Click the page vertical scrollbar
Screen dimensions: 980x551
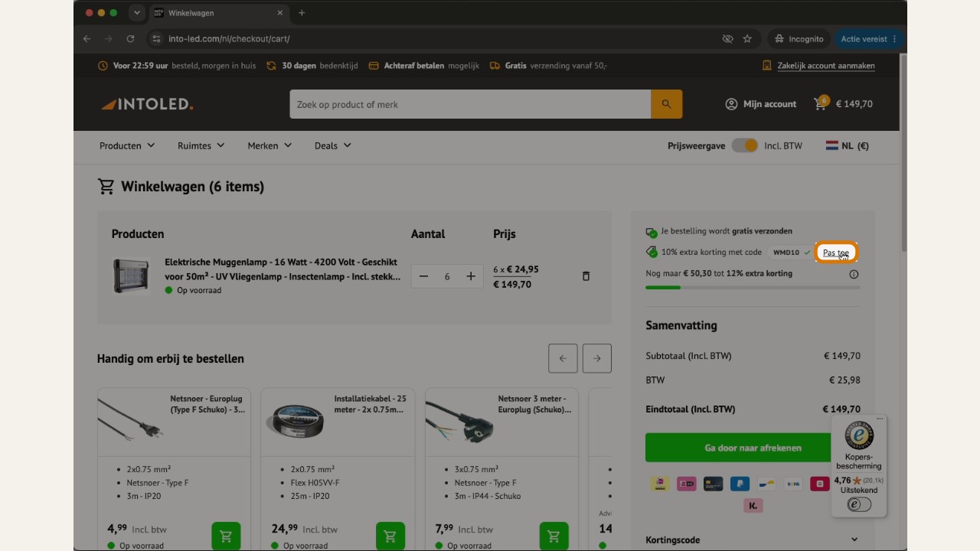(903, 153)
